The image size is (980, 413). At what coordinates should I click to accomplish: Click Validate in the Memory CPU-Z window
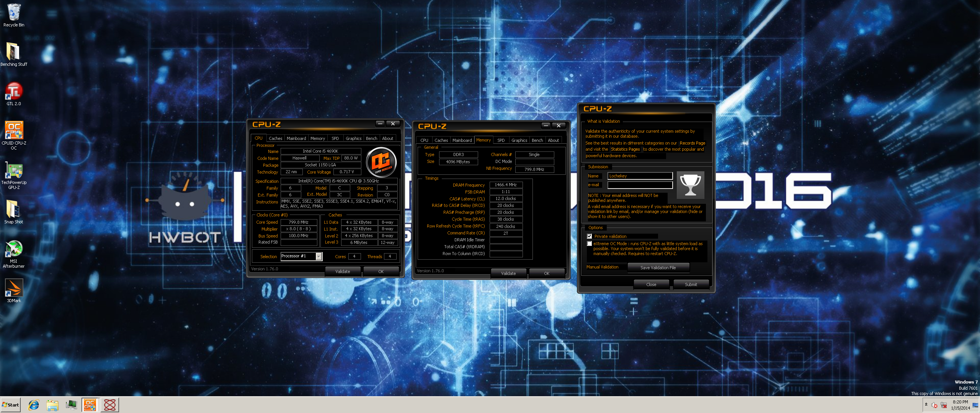click(508, 273)
